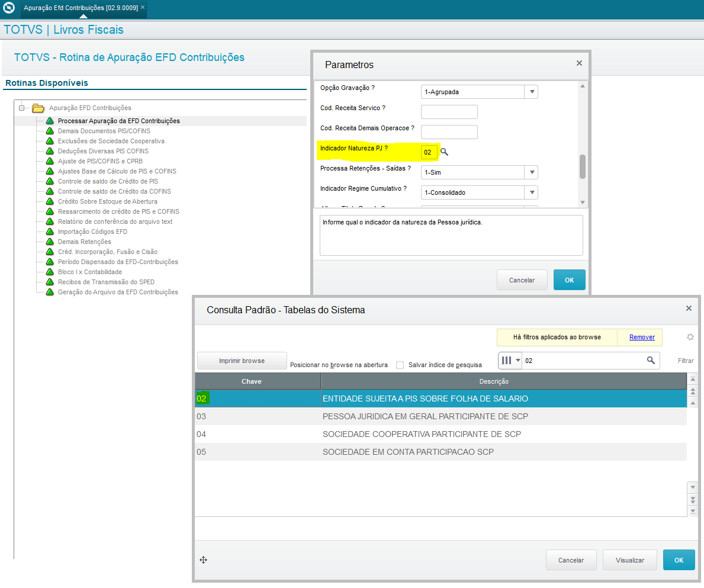Click OK in Parametros dialog
Screen dimensions: 704x588
(570, 279)
